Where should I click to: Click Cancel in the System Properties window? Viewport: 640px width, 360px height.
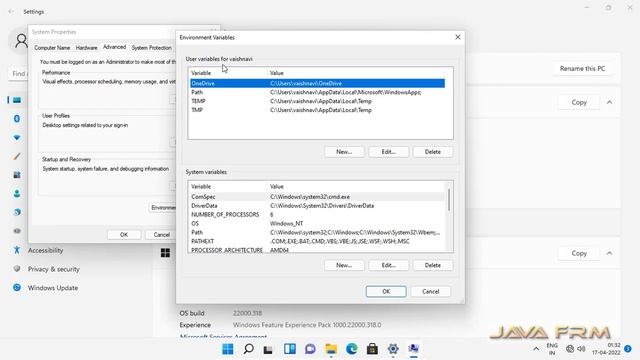(162, 235)
